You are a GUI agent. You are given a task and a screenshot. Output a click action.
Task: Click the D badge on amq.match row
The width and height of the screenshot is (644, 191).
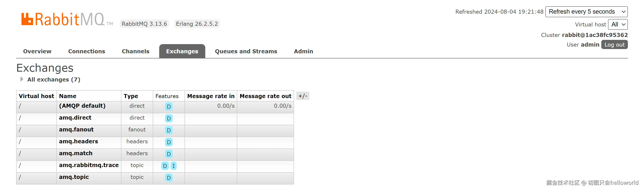(x=169, y=154)
